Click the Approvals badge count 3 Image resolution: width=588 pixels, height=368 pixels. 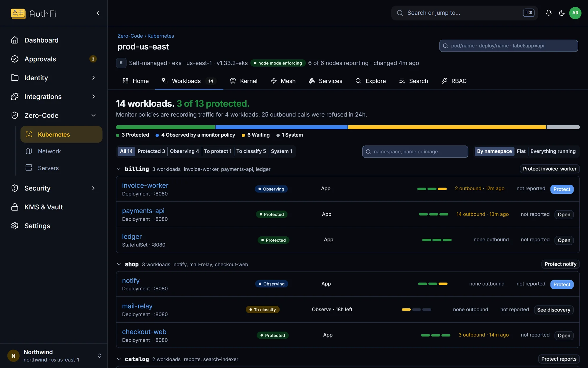(x=93, y=59)
